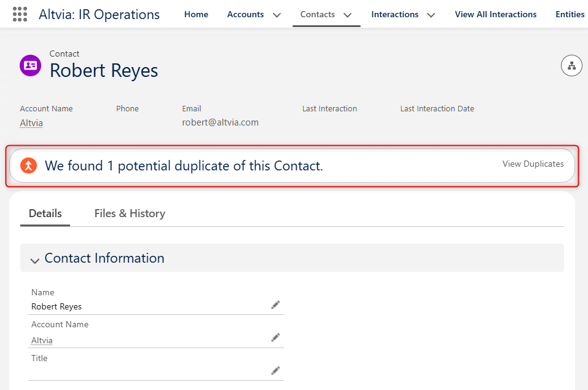Open View All Interactions tab
Image resolution: width=588 pixels, height=390 pixels.
pos(495,14)
